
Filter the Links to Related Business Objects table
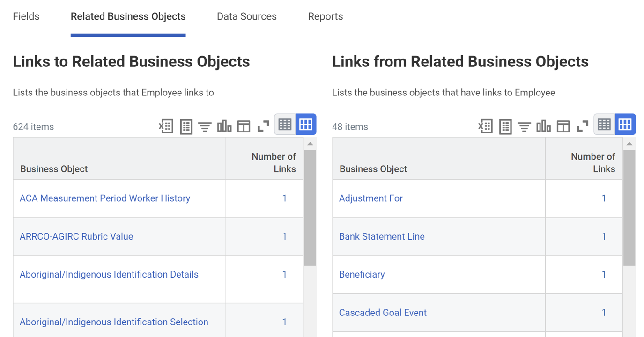(x=205, y=126)
